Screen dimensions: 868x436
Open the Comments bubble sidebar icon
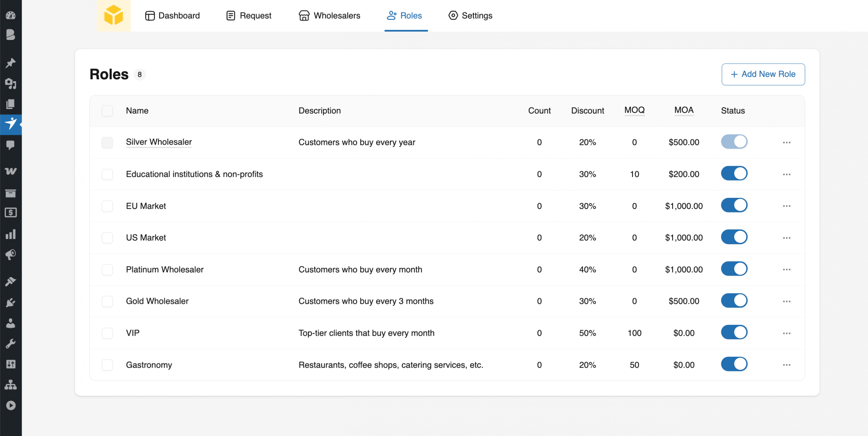pos(11,145)
